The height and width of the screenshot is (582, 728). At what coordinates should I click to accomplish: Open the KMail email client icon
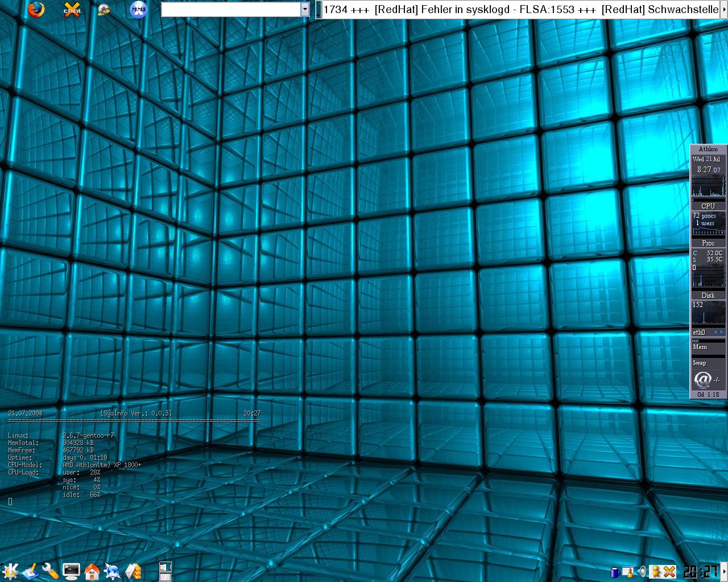click(133, 571)
